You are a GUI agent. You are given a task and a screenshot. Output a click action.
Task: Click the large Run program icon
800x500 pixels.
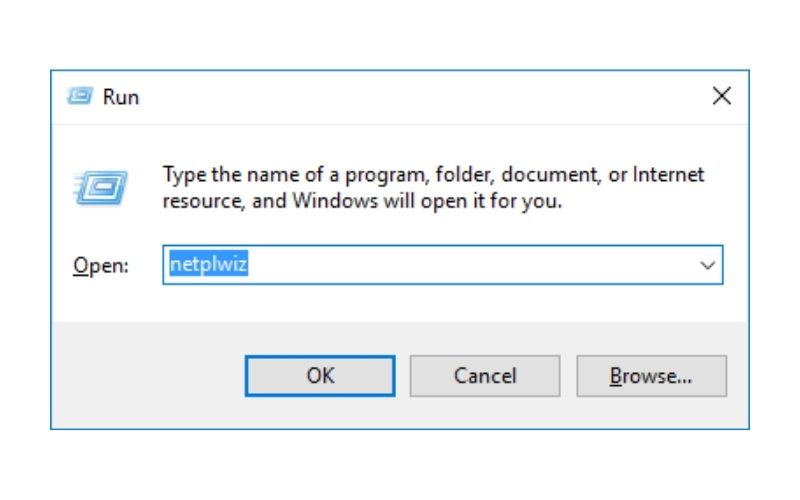(x=101, y=187)
